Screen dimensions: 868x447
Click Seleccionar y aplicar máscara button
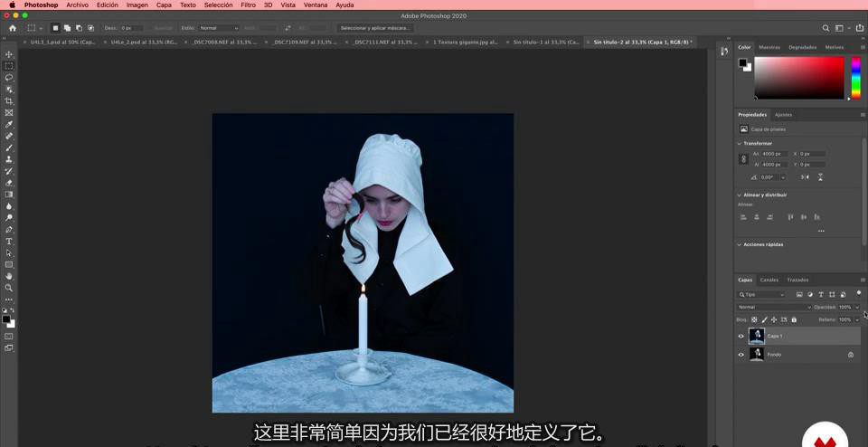[x=376, y=28]
